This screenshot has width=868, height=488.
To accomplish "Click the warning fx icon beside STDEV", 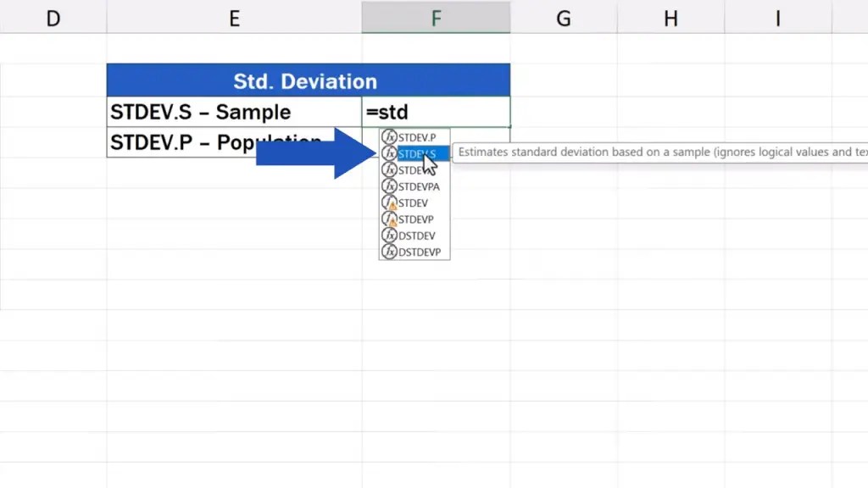I will point(389,203).
